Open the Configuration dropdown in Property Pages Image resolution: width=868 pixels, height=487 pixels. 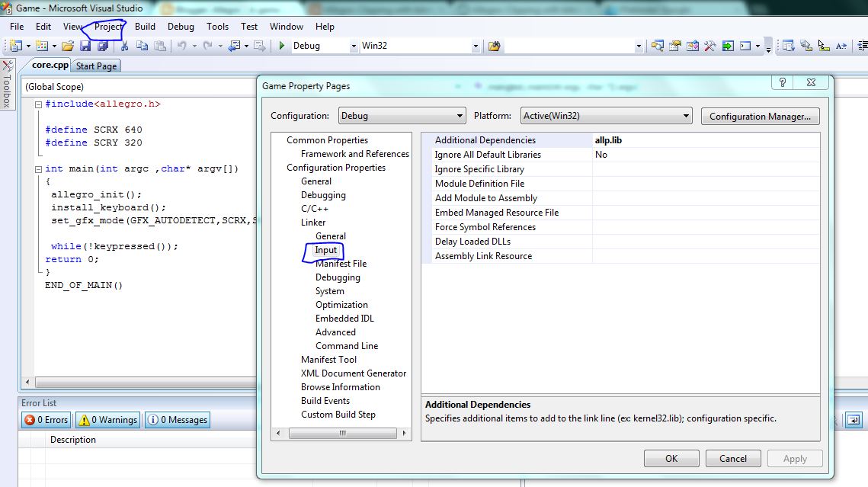click(x=402, y=116)
